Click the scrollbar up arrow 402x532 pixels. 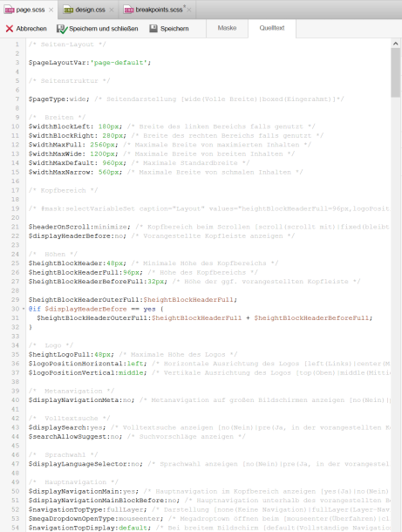396,44
